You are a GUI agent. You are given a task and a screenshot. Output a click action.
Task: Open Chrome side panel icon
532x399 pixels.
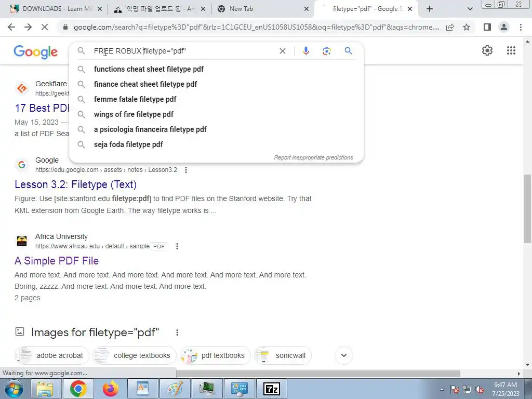coord(487,27)
